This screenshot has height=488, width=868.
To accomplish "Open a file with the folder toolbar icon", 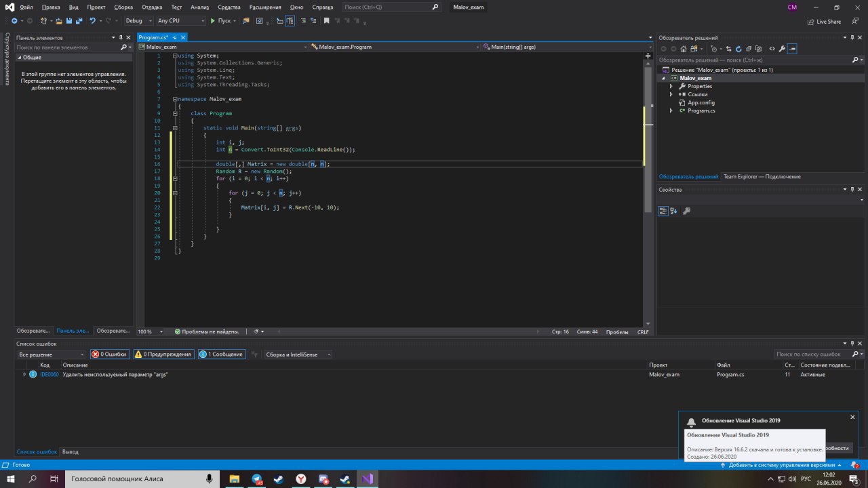I will click(59, 21).
